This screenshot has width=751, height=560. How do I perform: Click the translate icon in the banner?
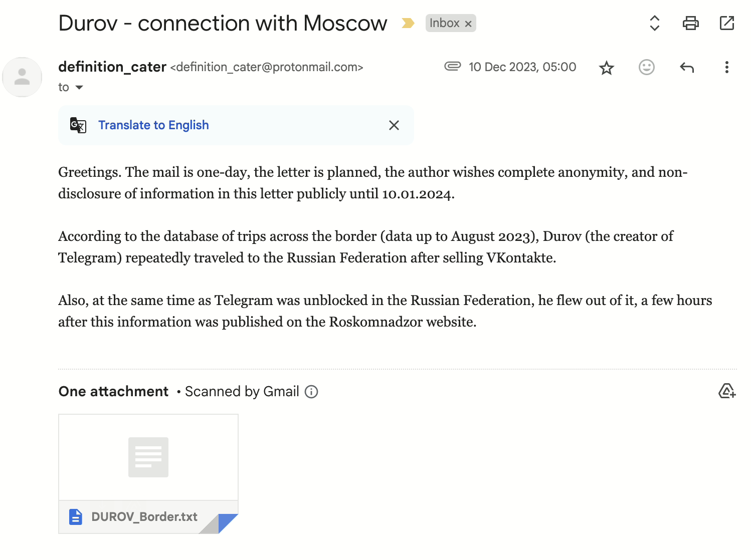point(78,125)
